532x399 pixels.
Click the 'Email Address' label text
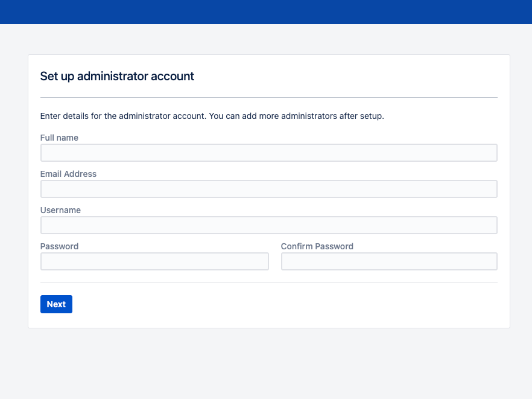(69, 174)
